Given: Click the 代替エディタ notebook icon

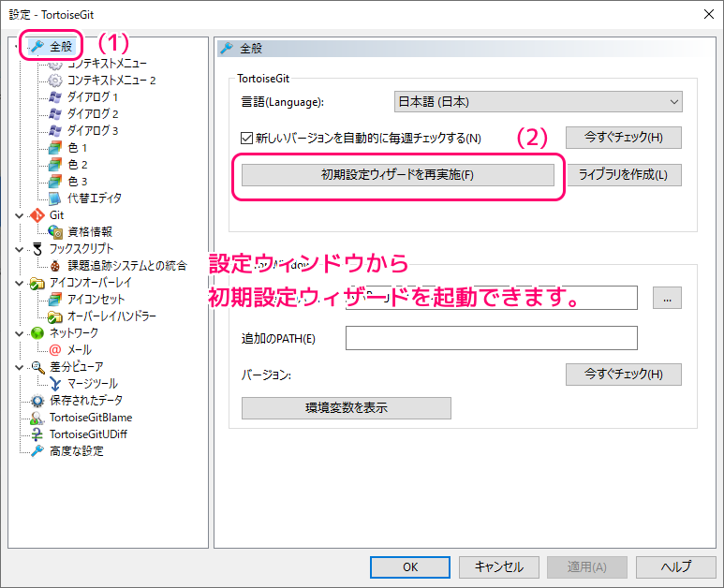Looking at the screenshot, I should tap(55, 198).
